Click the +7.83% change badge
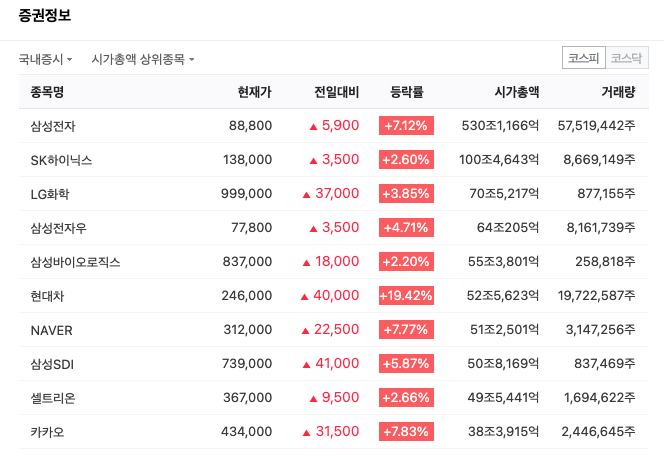The height and width of the screenshot is (456, 664). pyautogui.click(x=406, y=431)
